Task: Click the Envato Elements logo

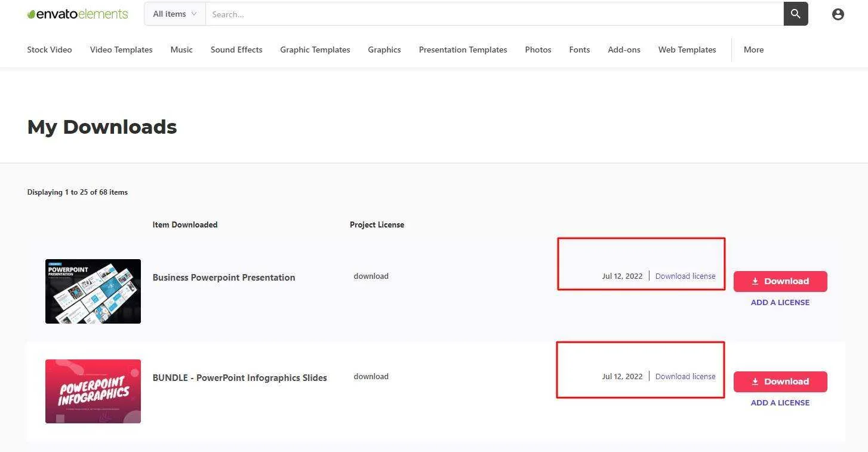Action: [x=78, y=14]
